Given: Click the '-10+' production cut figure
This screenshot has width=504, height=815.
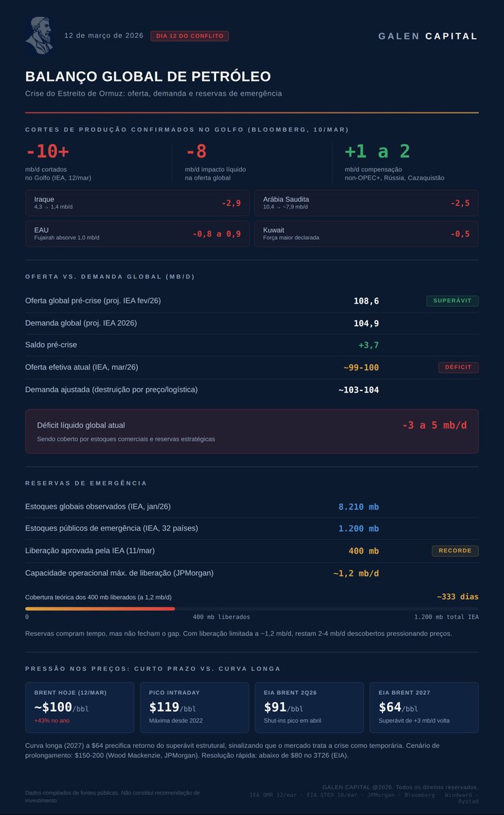Looking at the screenshot, I should coord(48,151).
